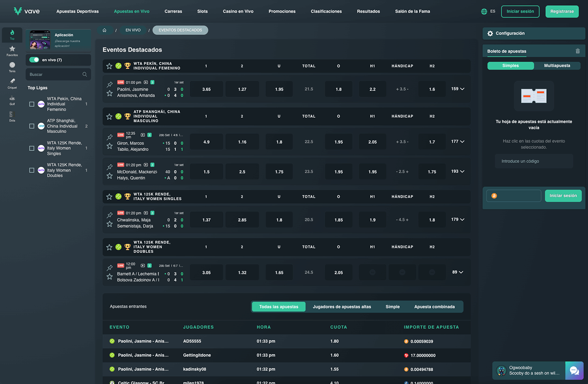Click the home breadcrumb icon
Viewport: 588px width, 384px height.
point(104,30)
